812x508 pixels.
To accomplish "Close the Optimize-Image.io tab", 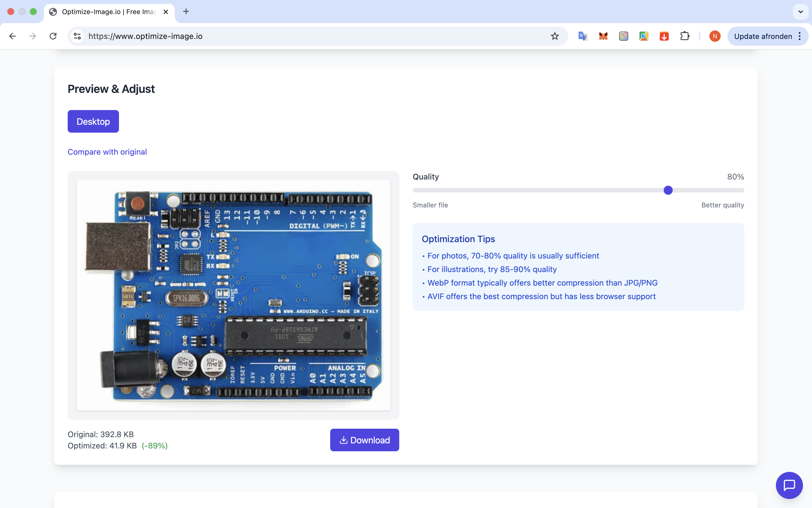I will click(166, 12).
